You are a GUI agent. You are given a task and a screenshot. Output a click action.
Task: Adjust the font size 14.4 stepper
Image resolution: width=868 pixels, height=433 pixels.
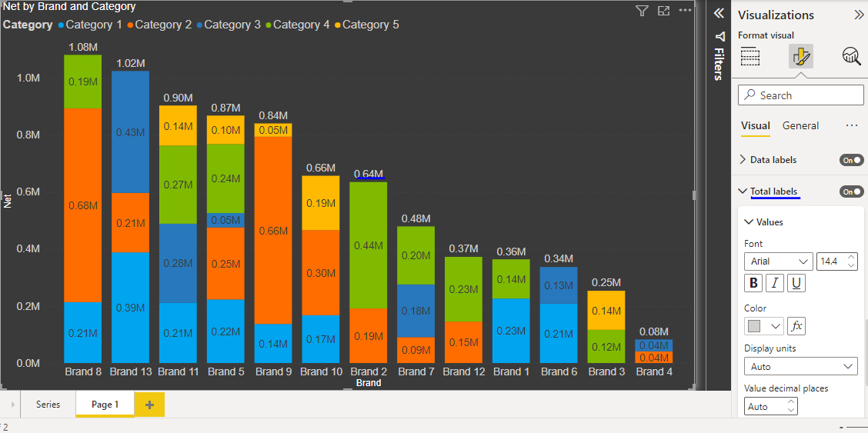(x=851, y=261)
